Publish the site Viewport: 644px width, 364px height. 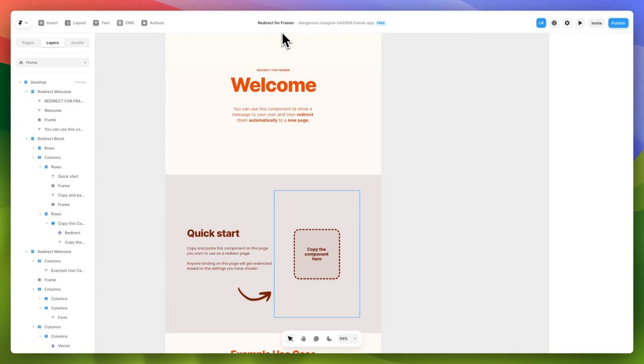click(618, 23)
